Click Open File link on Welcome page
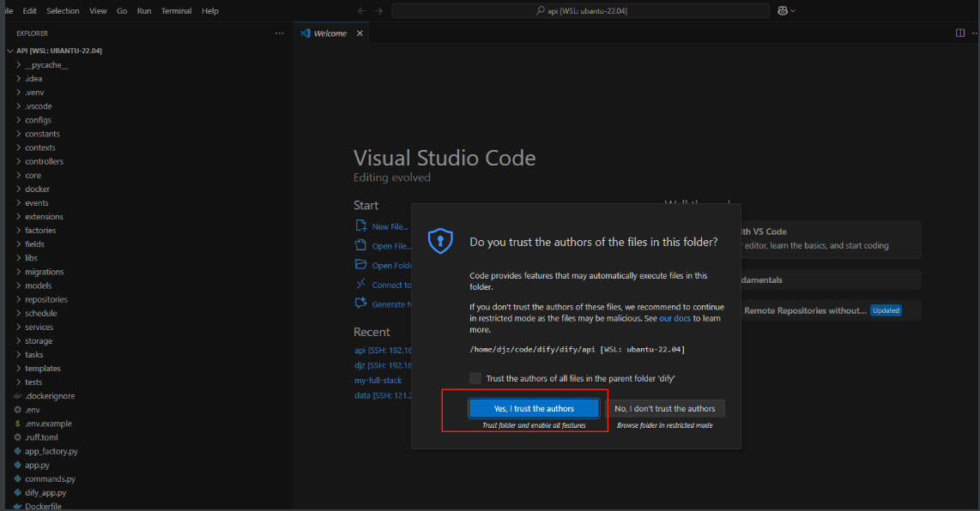 391,246
